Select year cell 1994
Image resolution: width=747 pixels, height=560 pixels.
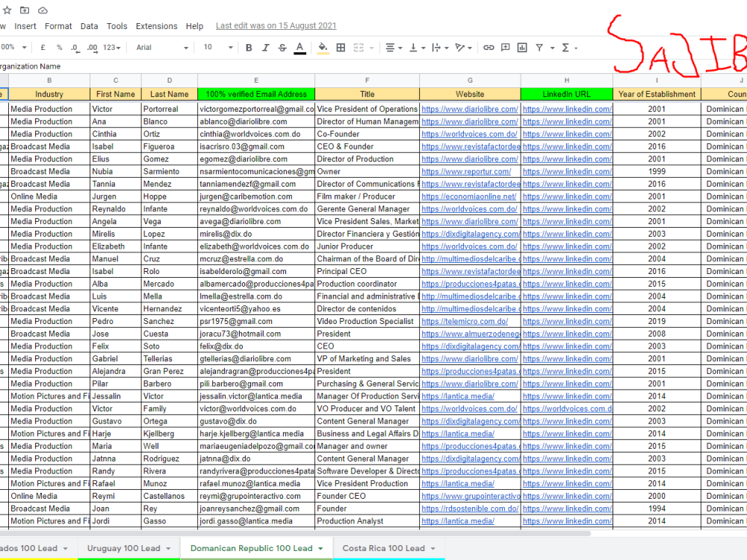(x=657, y=508)
